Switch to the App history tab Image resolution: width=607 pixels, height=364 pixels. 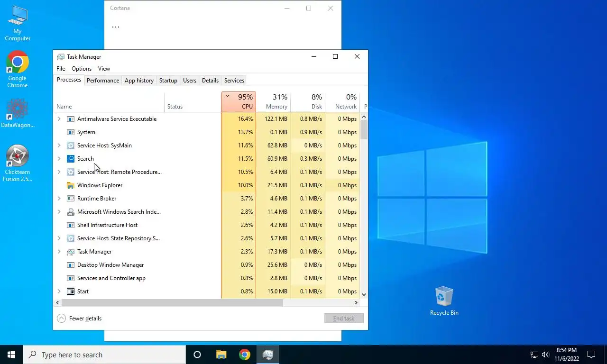tap(139, 81)
